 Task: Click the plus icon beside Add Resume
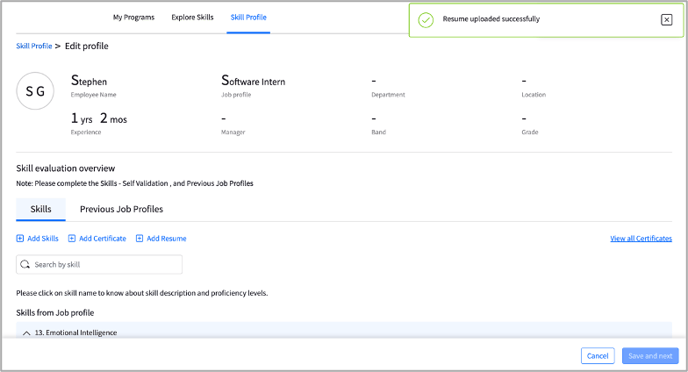139,238
